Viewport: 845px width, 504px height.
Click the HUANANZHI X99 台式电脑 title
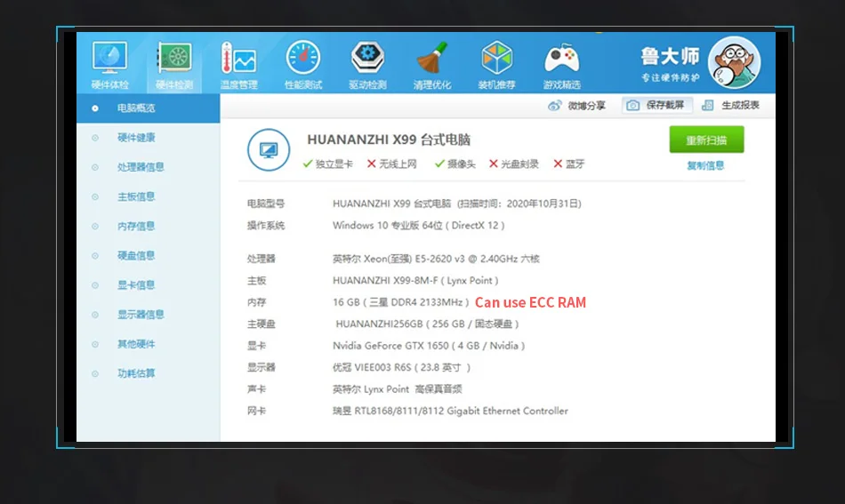click(389, 140)
